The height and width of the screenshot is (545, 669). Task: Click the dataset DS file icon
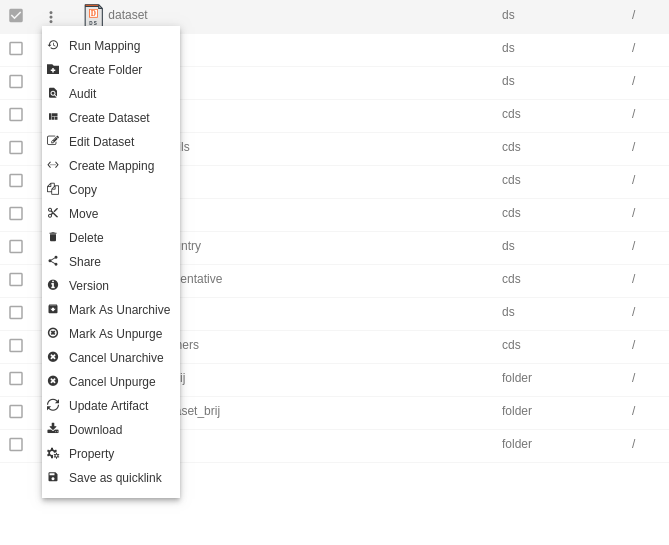tap(93, 15)
